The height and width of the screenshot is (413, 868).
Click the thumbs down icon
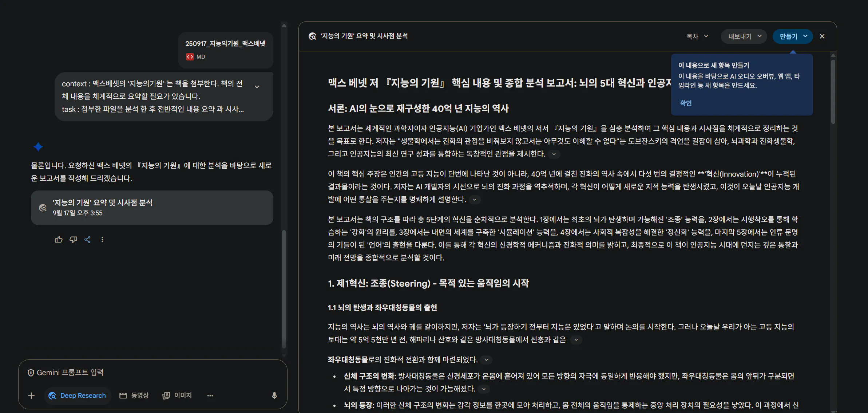[x=73, y=240]
